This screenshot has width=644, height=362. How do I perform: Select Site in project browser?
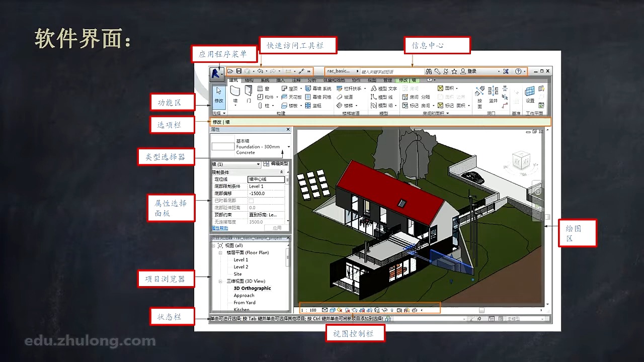237,274
